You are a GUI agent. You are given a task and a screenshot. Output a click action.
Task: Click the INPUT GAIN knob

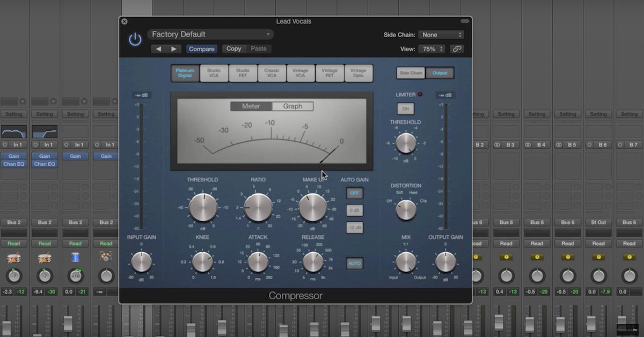141,262
